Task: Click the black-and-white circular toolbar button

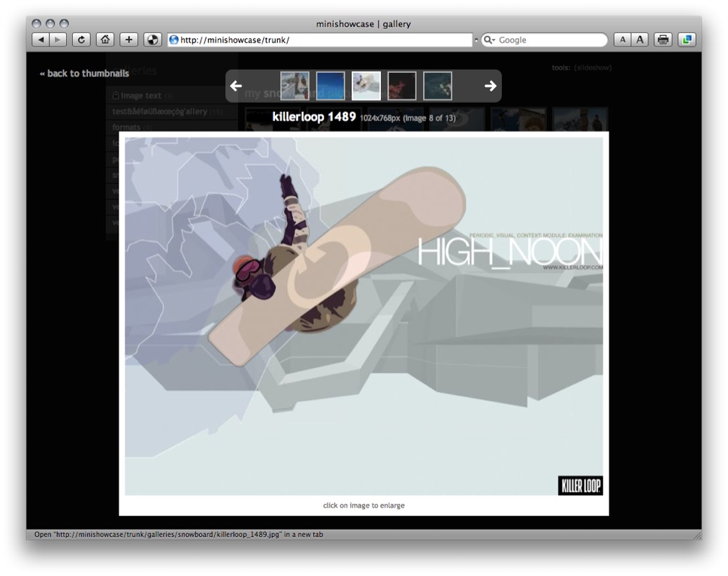Action: [x=153, y=40]
